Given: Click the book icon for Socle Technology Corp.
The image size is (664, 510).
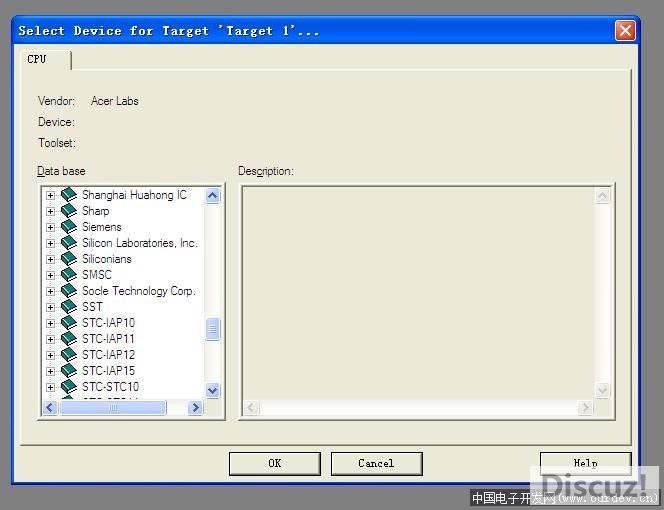Looking at the screenshot, I should click(69, 291).
